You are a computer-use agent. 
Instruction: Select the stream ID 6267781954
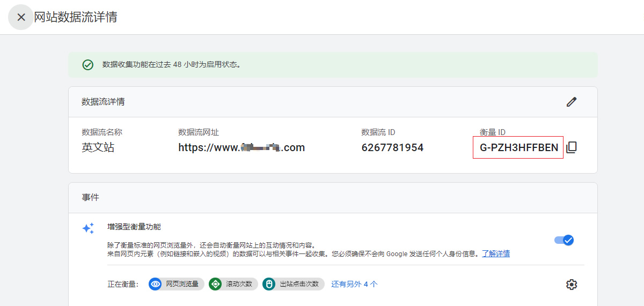coord(392,147)
